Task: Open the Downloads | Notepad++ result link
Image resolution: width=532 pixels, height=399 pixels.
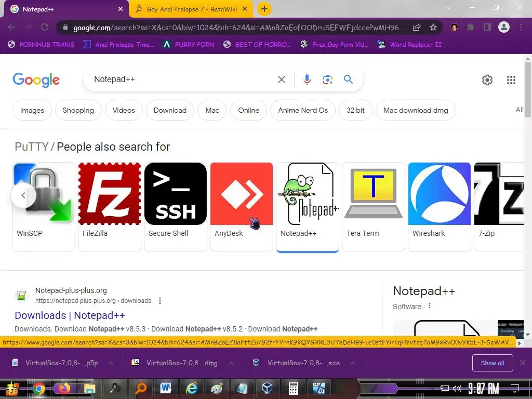Action: pyautogui.click(x=70, y=315)
